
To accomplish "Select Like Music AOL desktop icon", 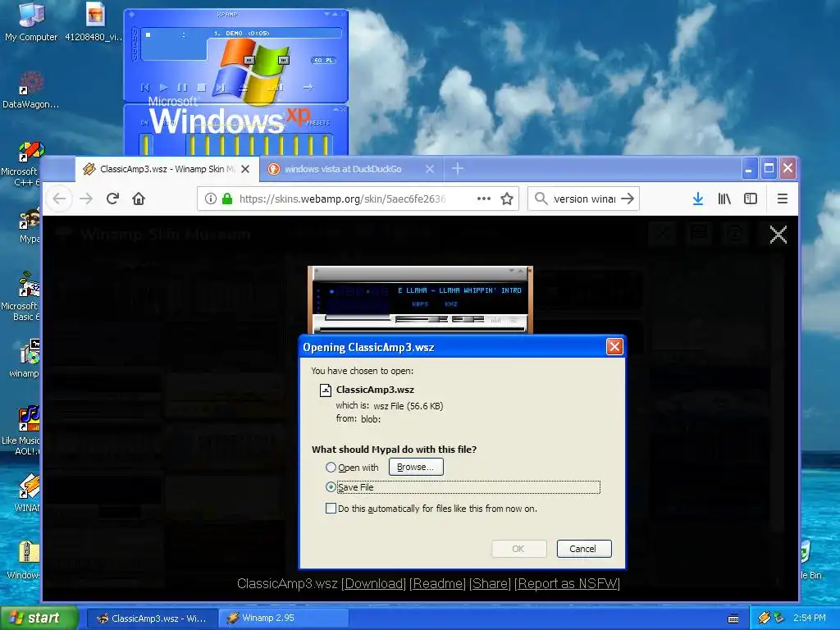I will tap(21, 430).
